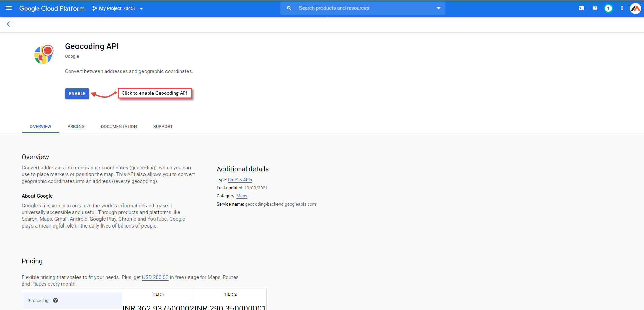Click the Geocoding API logo
Image resolution: width=644 pixels, height=310 pixels.
pyautogui.click(x=44, y=54)
